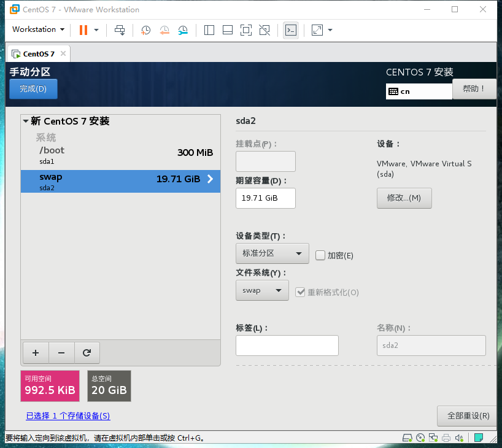
Task: Click the 挂载点 input field
Action: point(266,161)
